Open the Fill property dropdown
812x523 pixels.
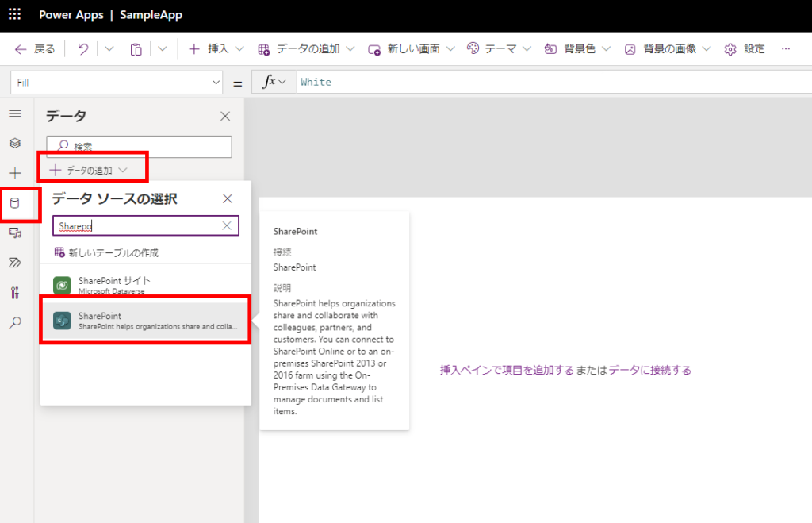point(117,83)
